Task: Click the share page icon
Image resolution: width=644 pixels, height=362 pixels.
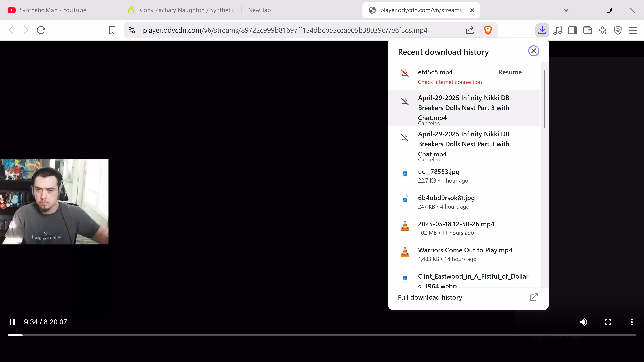Action: 470,30
